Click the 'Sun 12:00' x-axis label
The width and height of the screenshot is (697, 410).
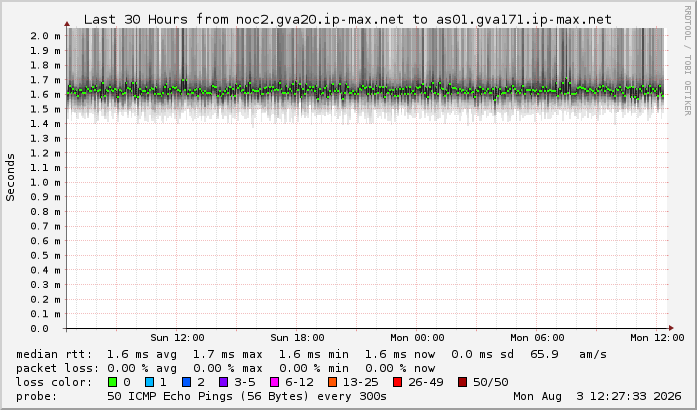(177, 338)
